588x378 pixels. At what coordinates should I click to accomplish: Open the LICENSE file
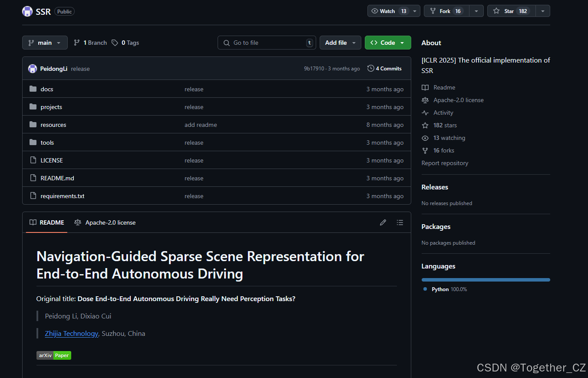pyautogui.click(x=52, y=160)
